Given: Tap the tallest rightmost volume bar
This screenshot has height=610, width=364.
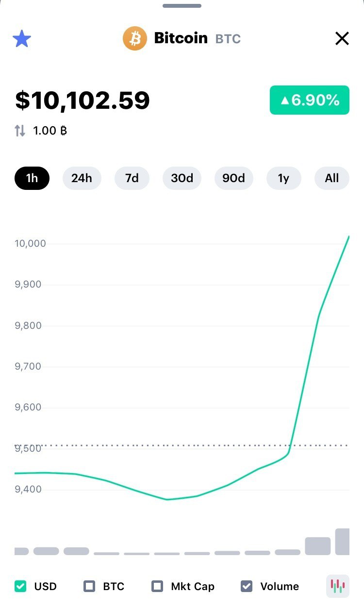Looking at the screenshot, I should tap(343, 542).
